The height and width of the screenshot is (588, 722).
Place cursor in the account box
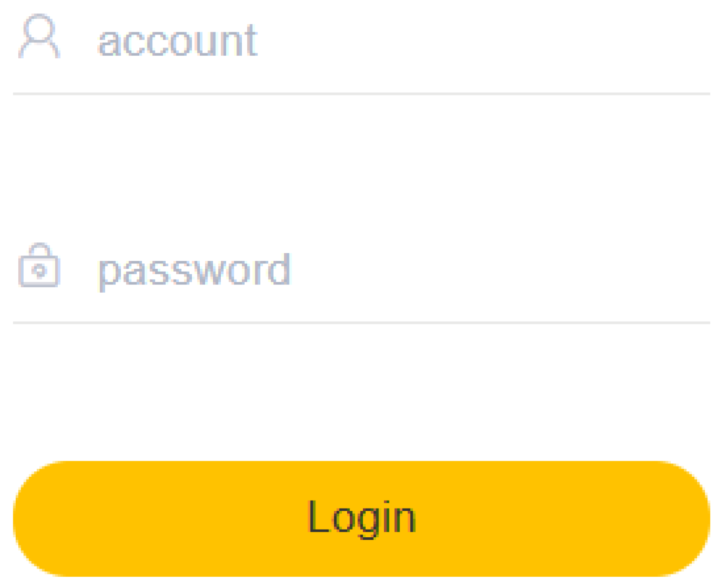[361, 47]
